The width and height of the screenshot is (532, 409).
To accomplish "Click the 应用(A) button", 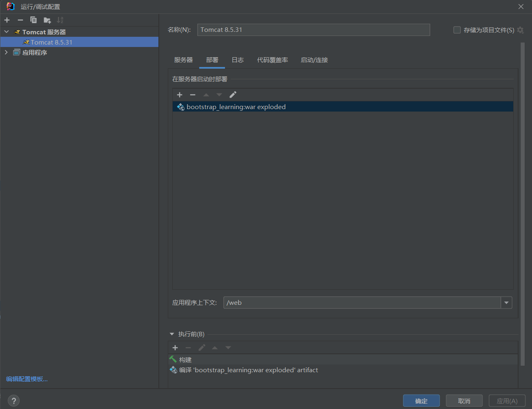I will tap(507, 401).
